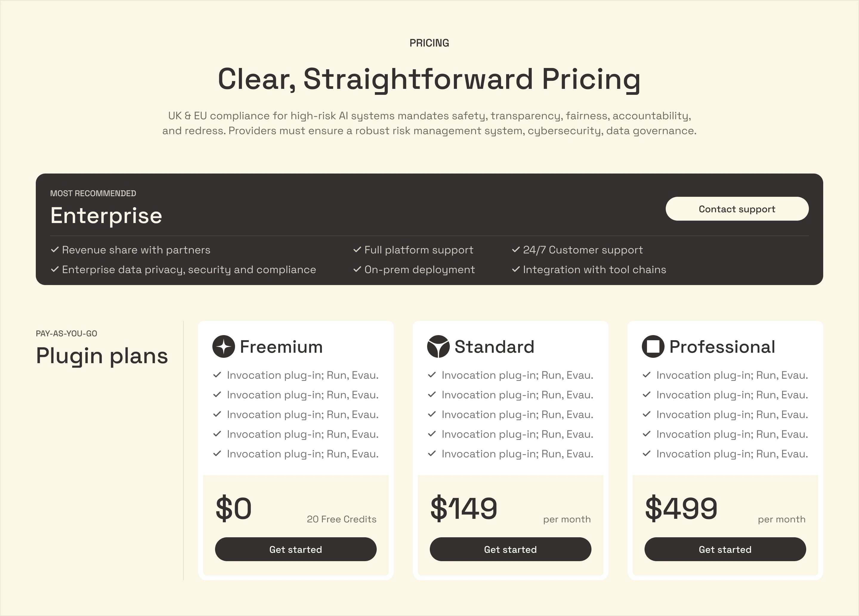Click the $149 price text
This screenshot has width=859, height=616.
(x=464, y=508)
